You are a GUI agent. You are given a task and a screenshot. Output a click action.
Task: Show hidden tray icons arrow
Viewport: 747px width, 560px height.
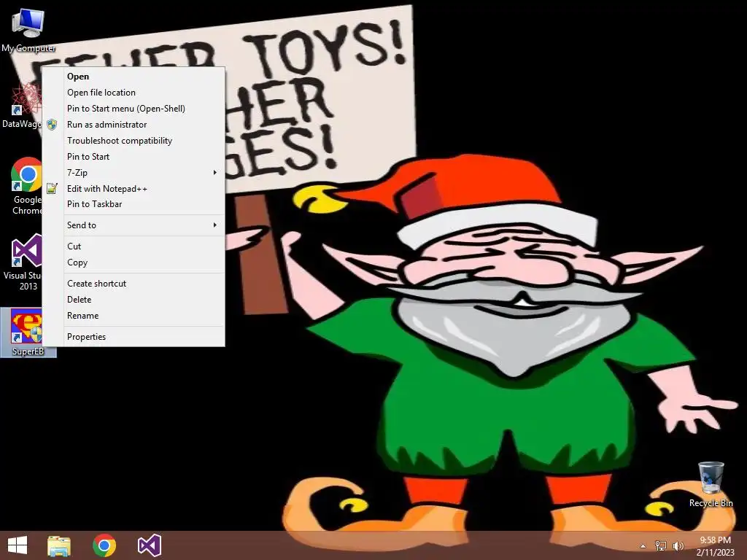tap(643, 546)
